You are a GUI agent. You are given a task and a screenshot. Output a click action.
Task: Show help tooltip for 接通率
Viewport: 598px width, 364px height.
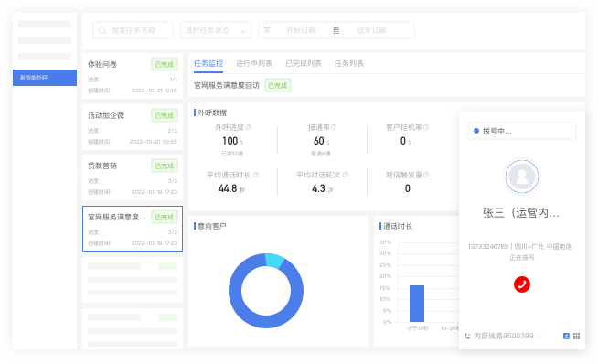coord(334,127)
